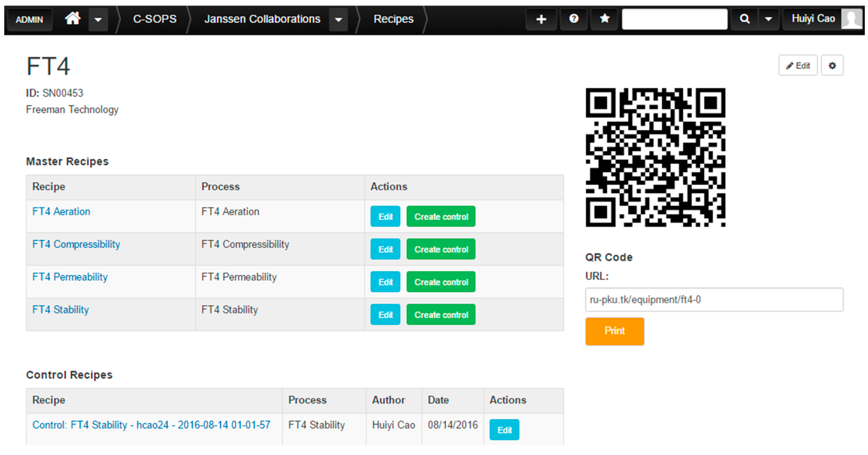Viewport: 868px width, 455px height.
Task: Edit the FT4 Compressibility master recipe
Action: [385, 249]
